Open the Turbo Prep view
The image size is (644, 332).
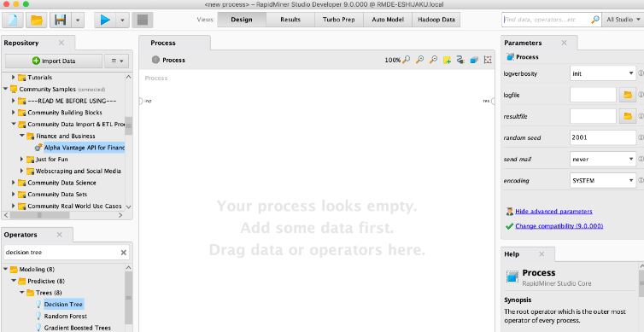[x=339, y=20]
